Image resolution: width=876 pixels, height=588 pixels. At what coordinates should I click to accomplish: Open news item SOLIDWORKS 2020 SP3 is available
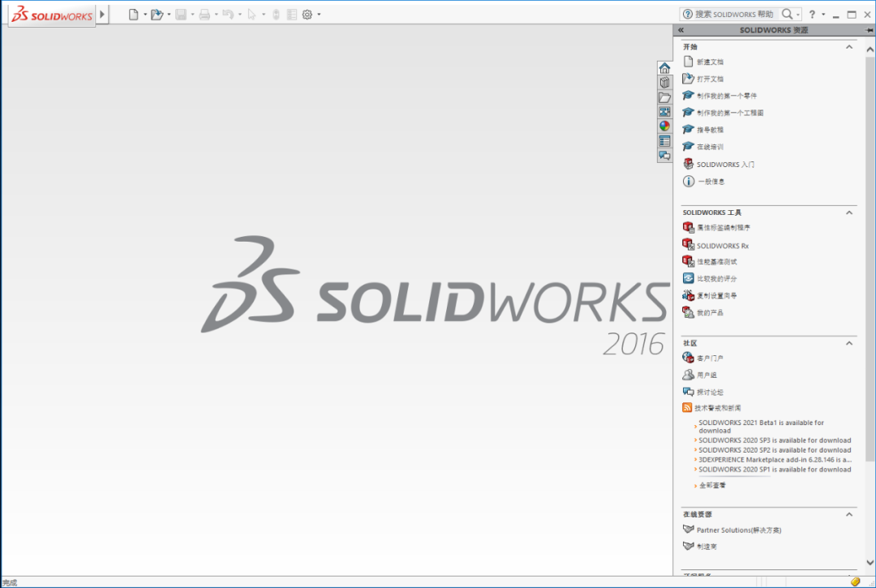tap(775, 440)
